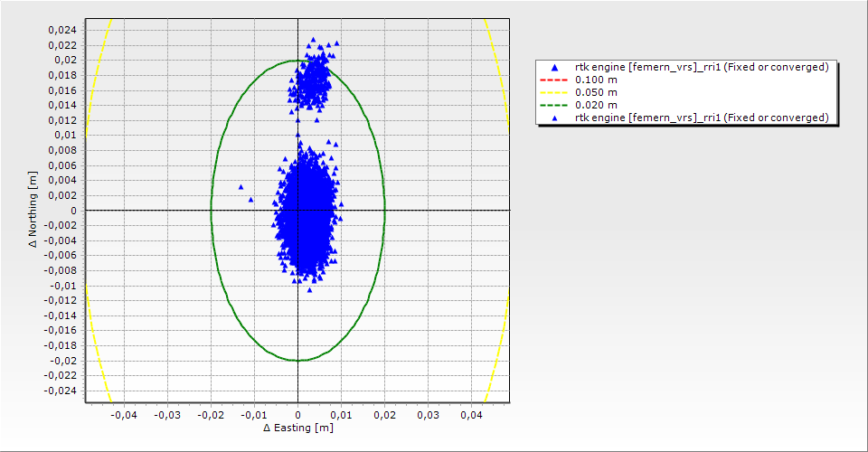Click the small blue triangle marker in the bottom legend entry
This screenshot has height=452, width=868.
click(x=553, y=118)
